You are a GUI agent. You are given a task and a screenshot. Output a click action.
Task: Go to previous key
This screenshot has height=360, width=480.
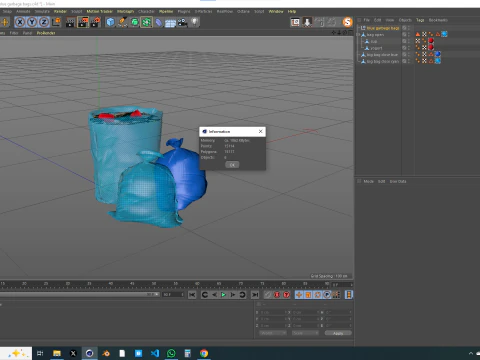pyautogui.click(x=205, y=295)
